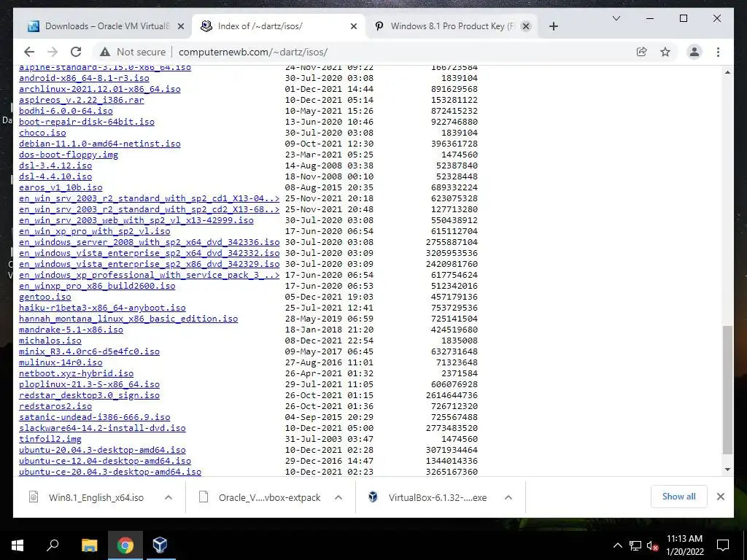The width and height of the screenshot is (747, 560).
Task: Click haiku-r1beta3-x86_64-anyboot.iso link
Action: coord(102,308)
